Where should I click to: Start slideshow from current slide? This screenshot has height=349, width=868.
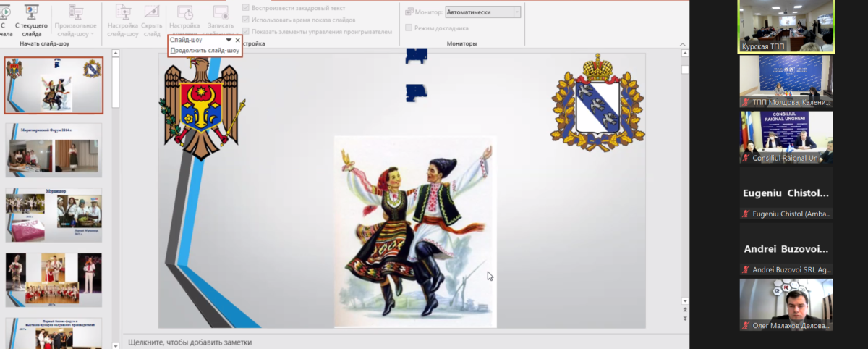pyautogui.click(x=32, y=20)
